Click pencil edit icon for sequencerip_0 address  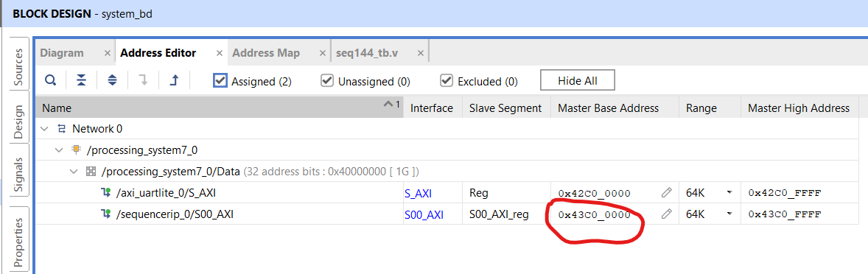click(x=667, y=214)
